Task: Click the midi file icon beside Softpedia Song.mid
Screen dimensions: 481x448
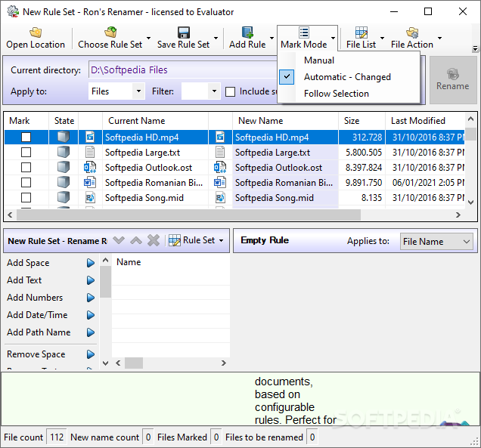Action: point(90,198)
